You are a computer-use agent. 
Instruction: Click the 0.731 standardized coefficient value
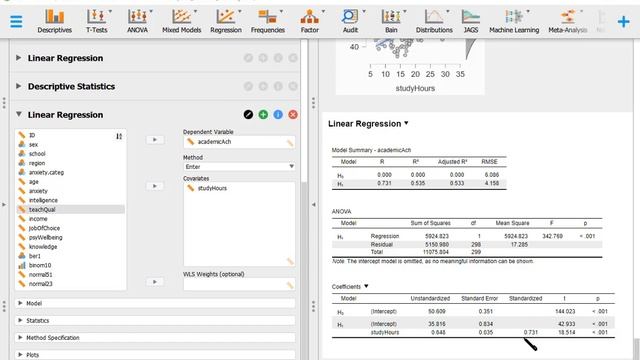click(x=531, y=332)
